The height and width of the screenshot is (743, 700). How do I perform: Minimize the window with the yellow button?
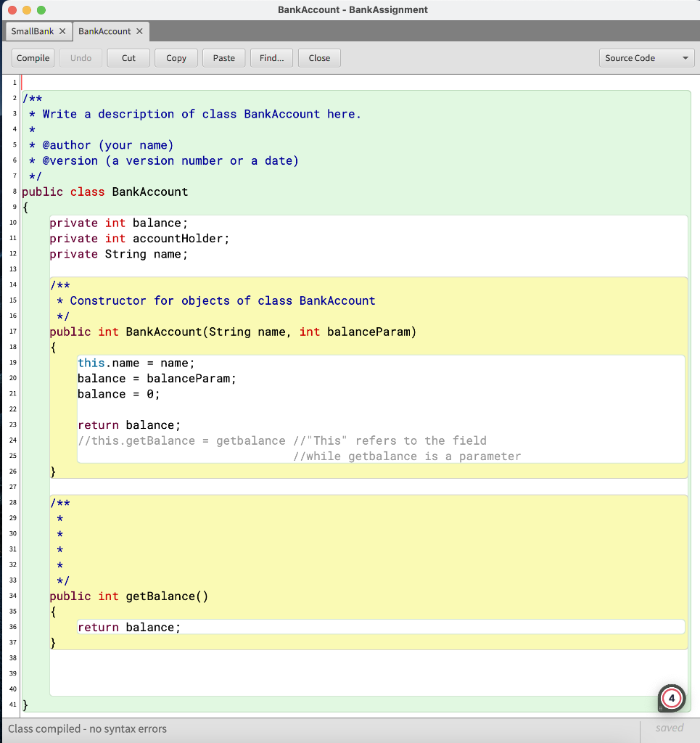click(x=26, y=10)
